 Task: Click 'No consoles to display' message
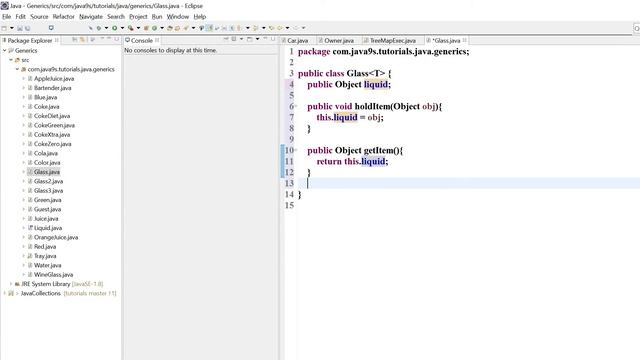[171, 50]
